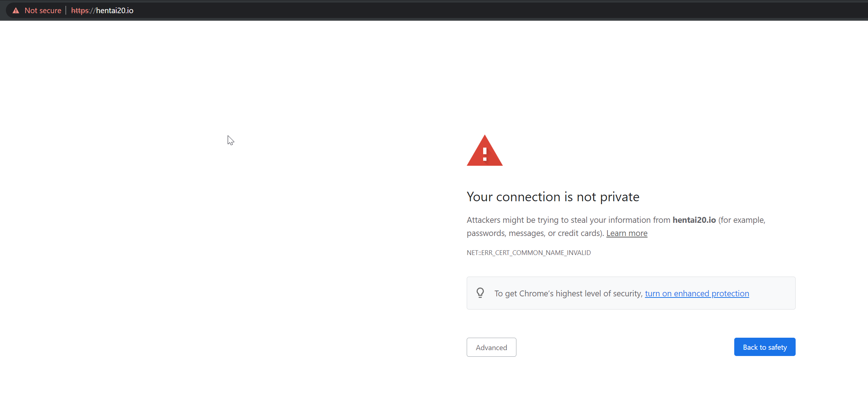Screen dimensions: 868x416
Task: Click the bulb icon left of the protection tip
Action: (x=480, y=293)
